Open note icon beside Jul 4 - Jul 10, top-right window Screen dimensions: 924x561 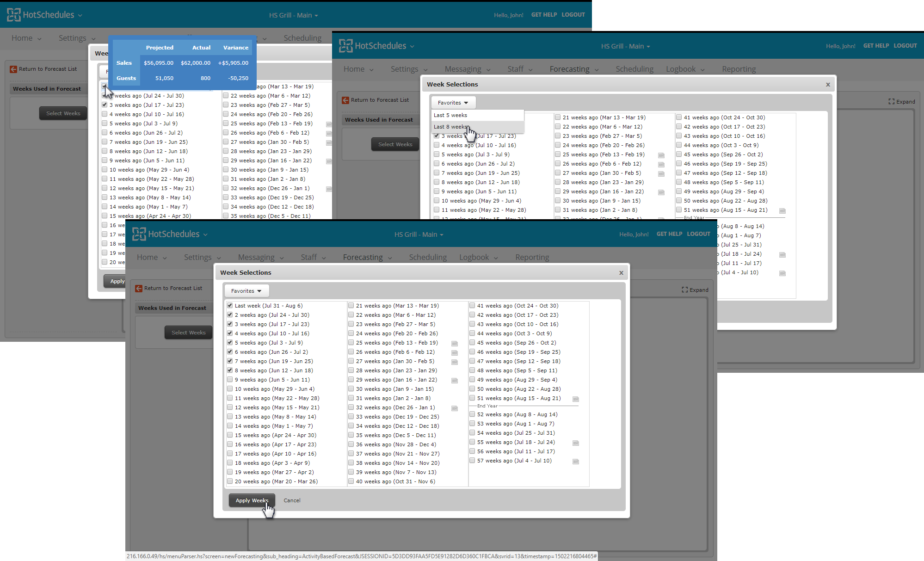[x=782, y=273]
